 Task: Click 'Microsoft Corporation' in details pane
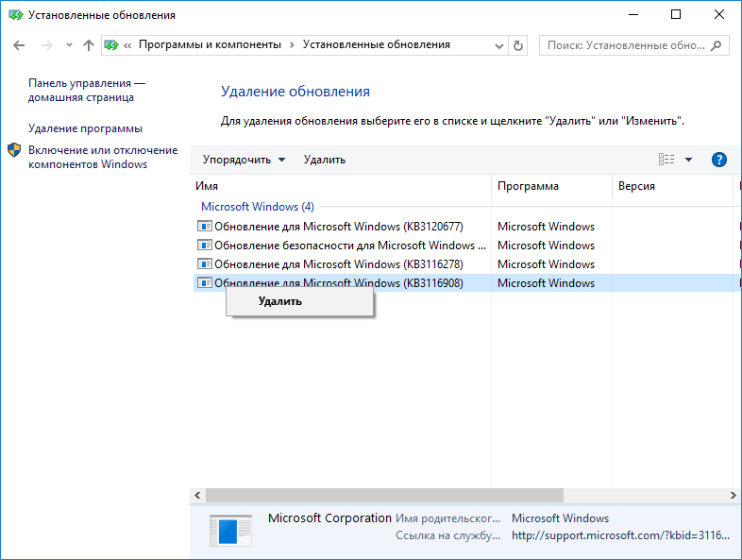[x=329, y=518]
